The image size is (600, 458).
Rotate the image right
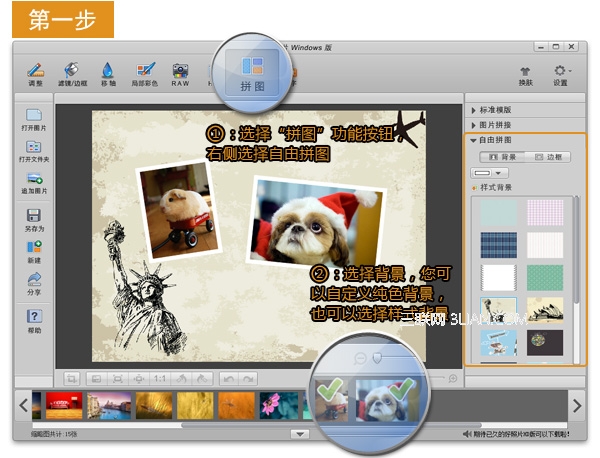point(202,379)
